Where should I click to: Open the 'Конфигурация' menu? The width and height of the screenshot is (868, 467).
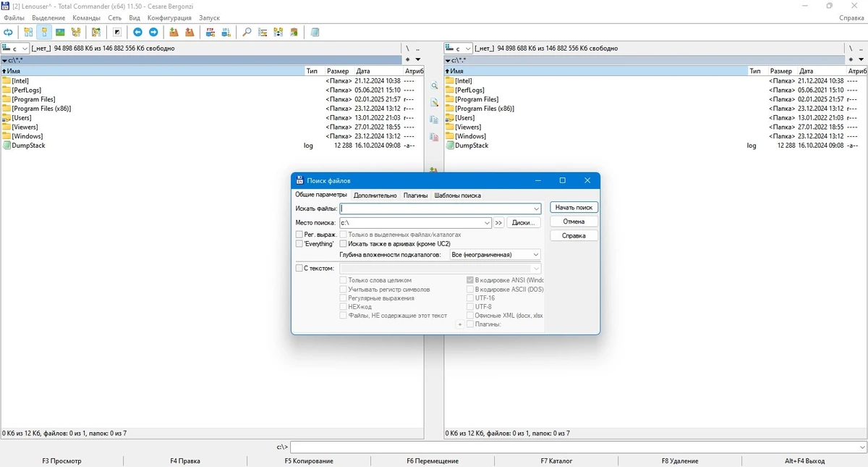click(169, 17)
